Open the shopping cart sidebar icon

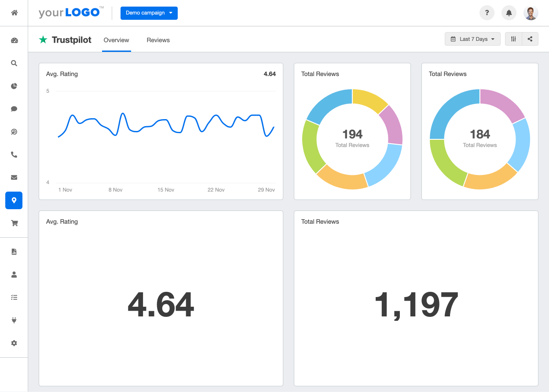click(x=14, y=223)
